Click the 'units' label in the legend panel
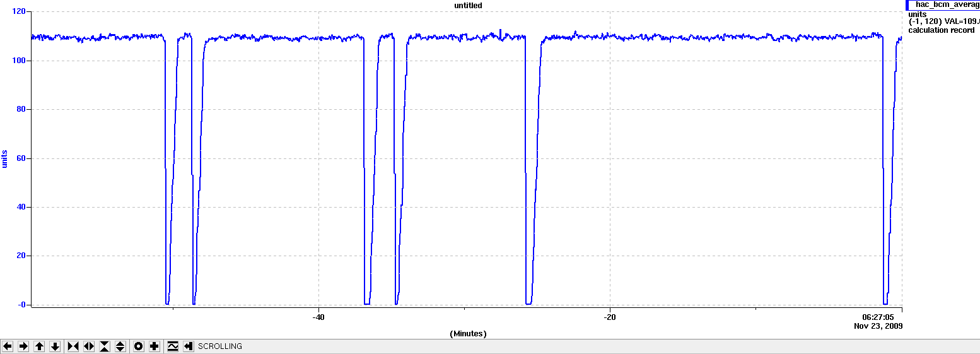The image size is (980, 354). point(918,14)
